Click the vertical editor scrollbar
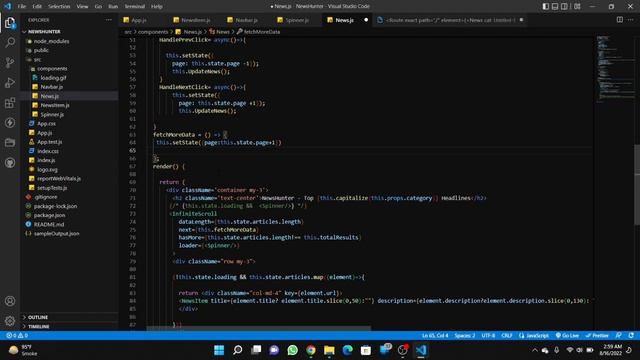 pyautogui.click(x=637, y=184)
